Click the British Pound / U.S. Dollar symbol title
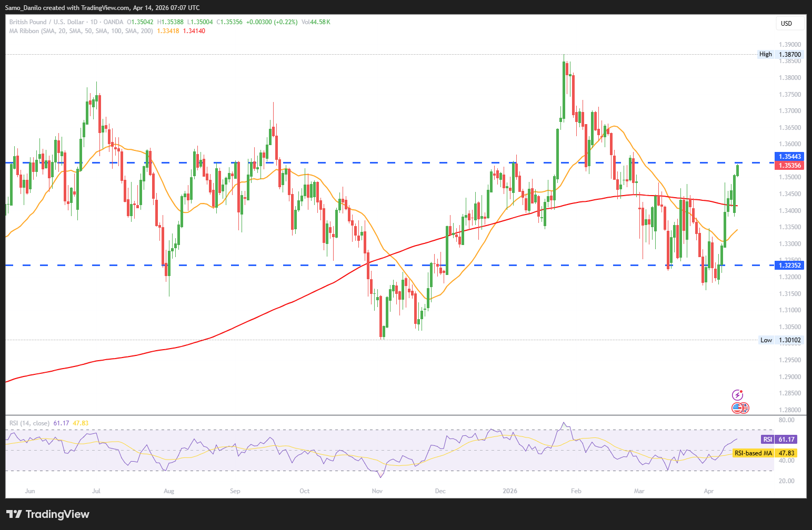Image resolution: width=812 pixels, height=530 pixels. coord(47,22)
